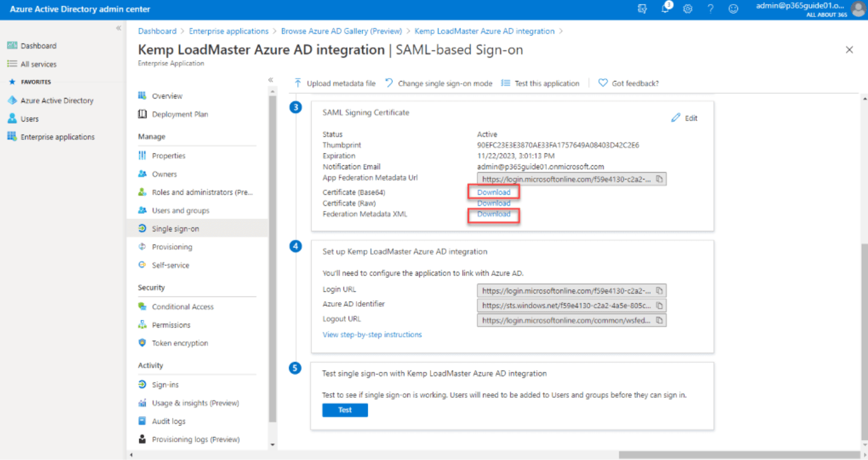The height and width of the screenshot is (460, 868).
Task: Open the notifications bell icon
Action: coord(665,9)
